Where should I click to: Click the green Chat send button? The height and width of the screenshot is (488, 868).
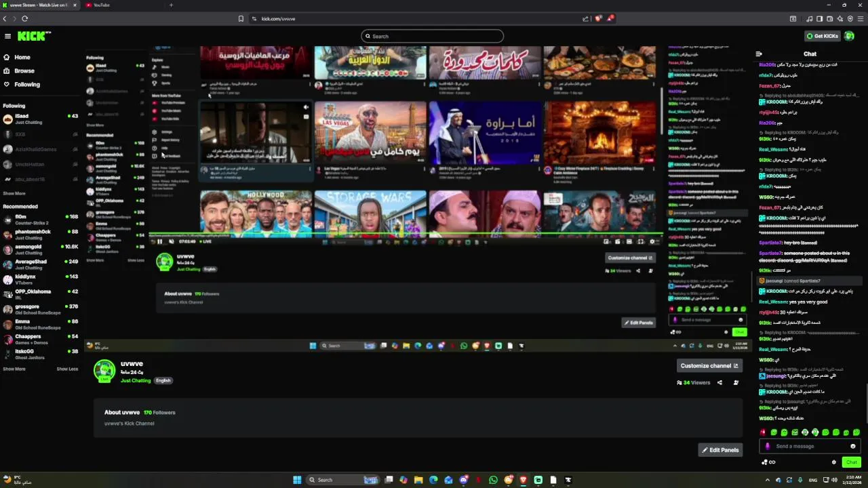[851, 462]
